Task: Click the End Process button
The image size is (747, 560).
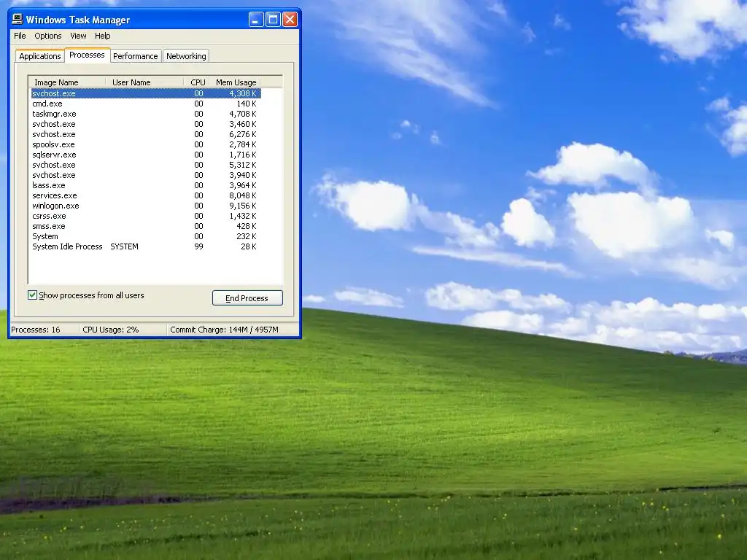Action: [247, 298]
